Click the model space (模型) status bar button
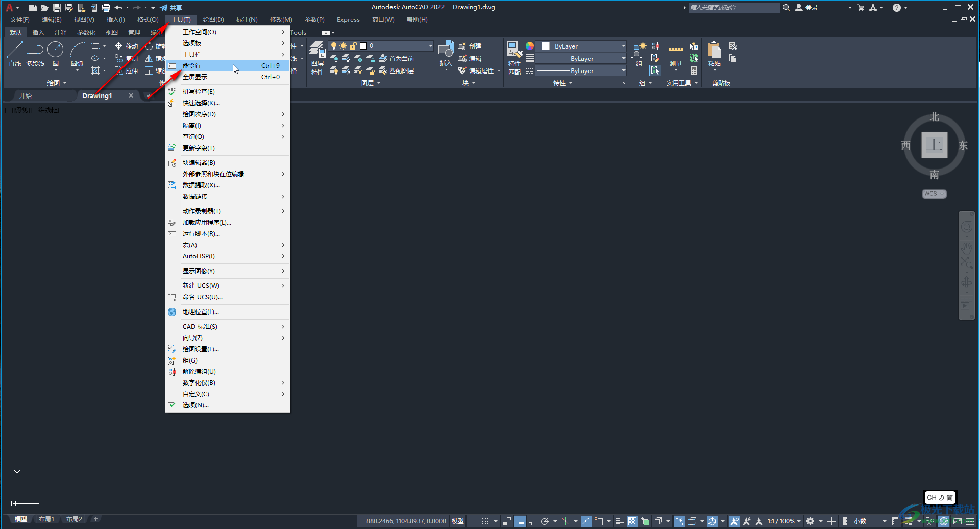 pyautogui.click(x=458, y=521)
